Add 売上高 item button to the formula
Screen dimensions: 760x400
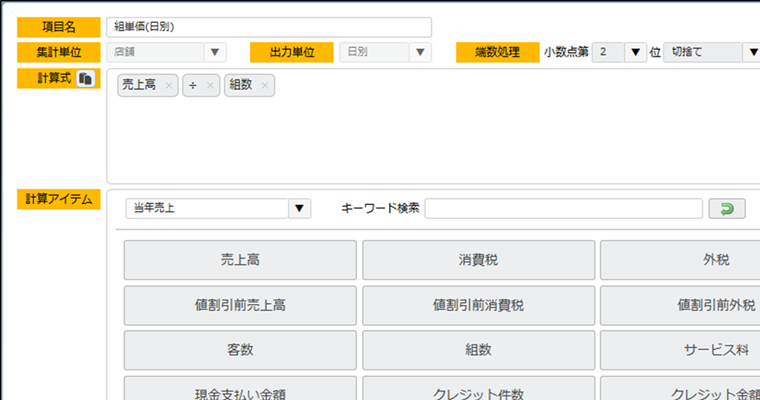coord(240,260)
